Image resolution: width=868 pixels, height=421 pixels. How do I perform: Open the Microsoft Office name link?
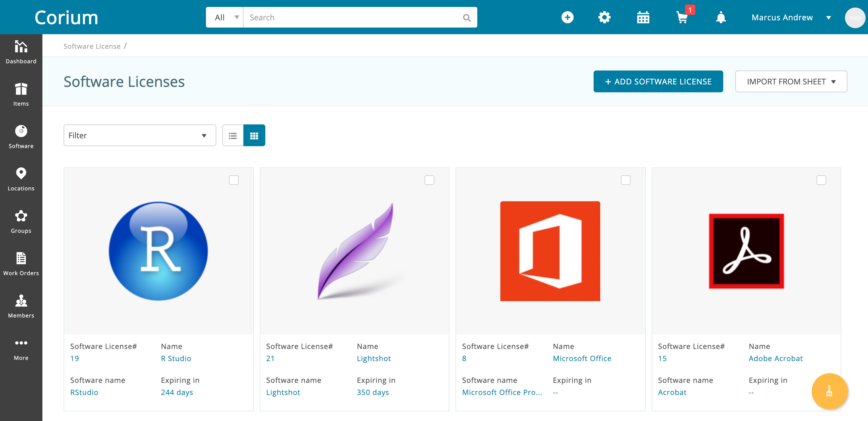point(582,358)
